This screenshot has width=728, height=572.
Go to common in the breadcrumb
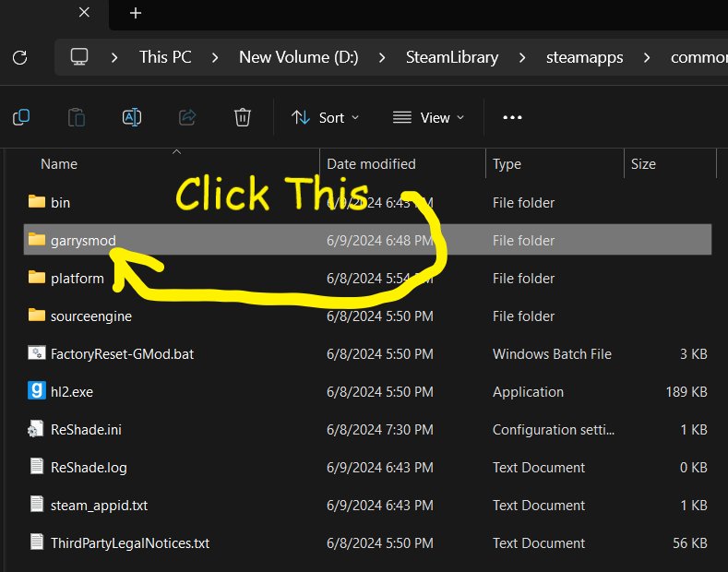698,57
